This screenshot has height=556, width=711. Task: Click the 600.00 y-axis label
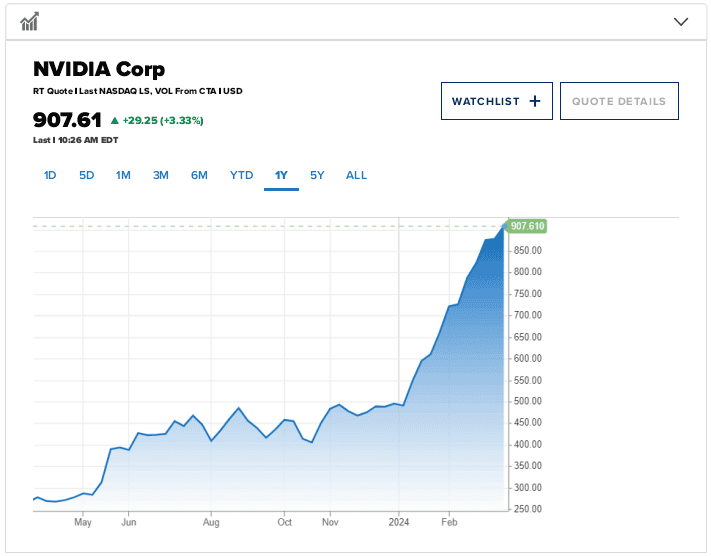(x=528, y=358)
